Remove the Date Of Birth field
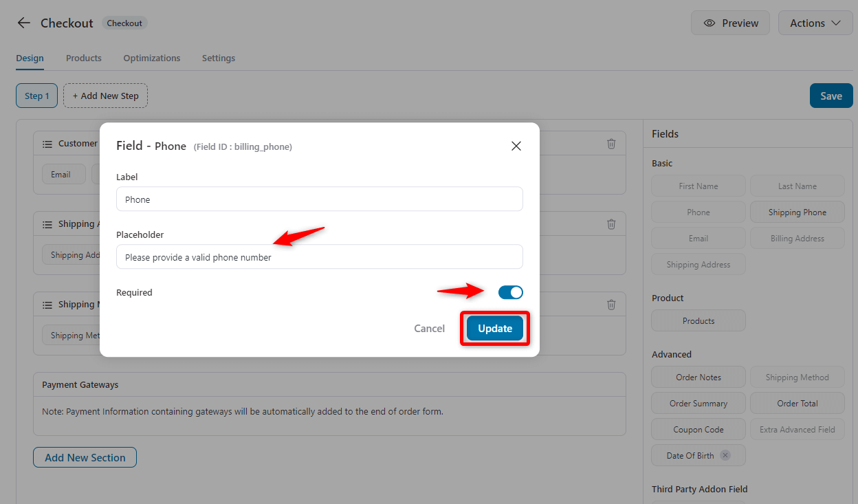Screen dimensions: 858x504 pos(725,455)
